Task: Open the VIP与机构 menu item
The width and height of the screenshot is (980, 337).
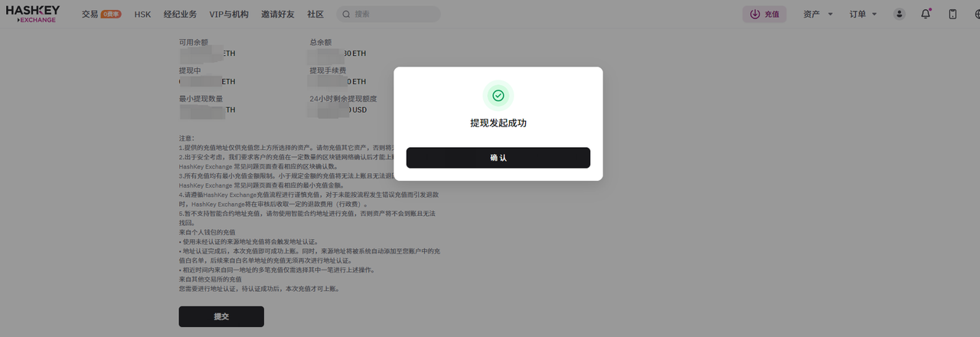Action: tap(229, 15)
